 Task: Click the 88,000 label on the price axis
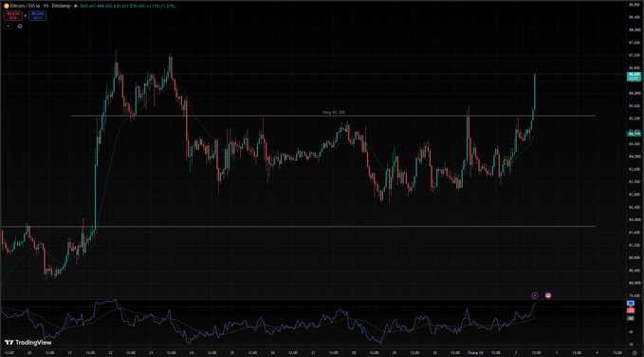(634, 30)
